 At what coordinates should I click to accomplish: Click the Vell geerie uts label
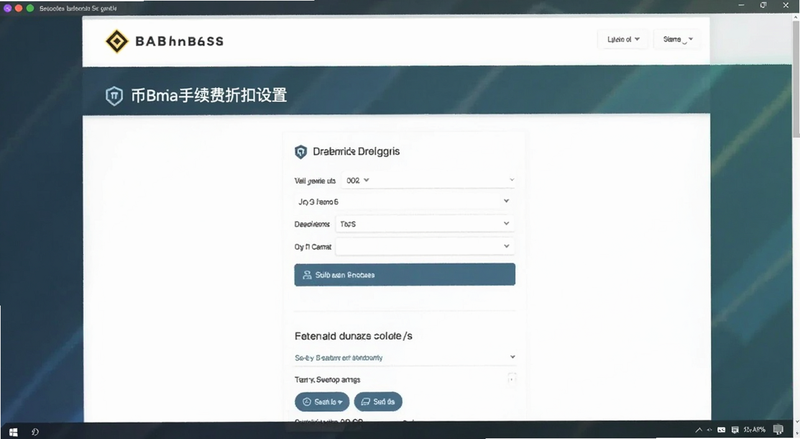(x=315, y=181)
